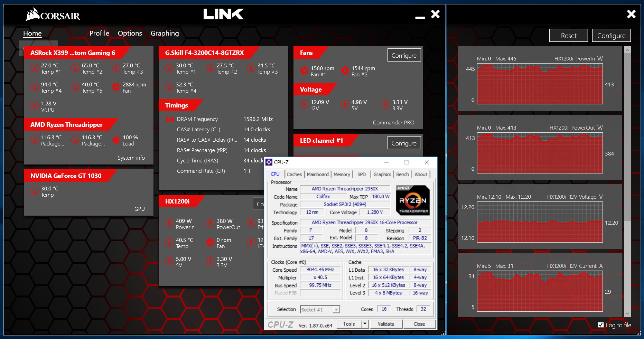Click the CPU Load 100 % icon
Screen dimensions: 644x339
116,140
